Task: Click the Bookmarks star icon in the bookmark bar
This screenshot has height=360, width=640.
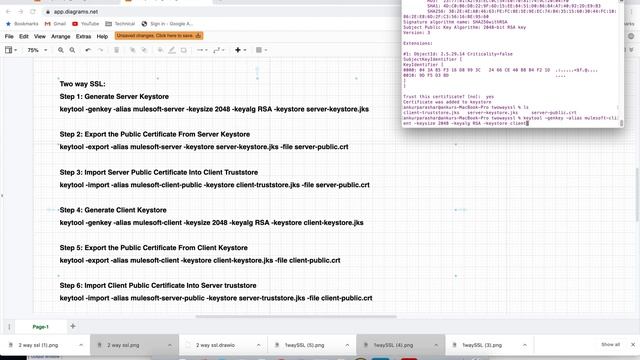Action: (x=8, y=24)
